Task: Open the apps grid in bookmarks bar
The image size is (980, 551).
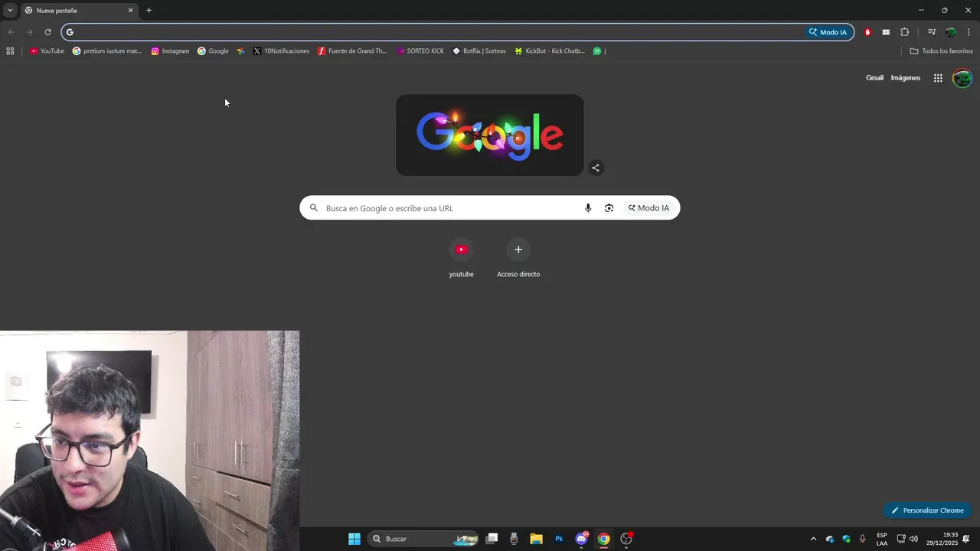Action: [x=10, y=51]
